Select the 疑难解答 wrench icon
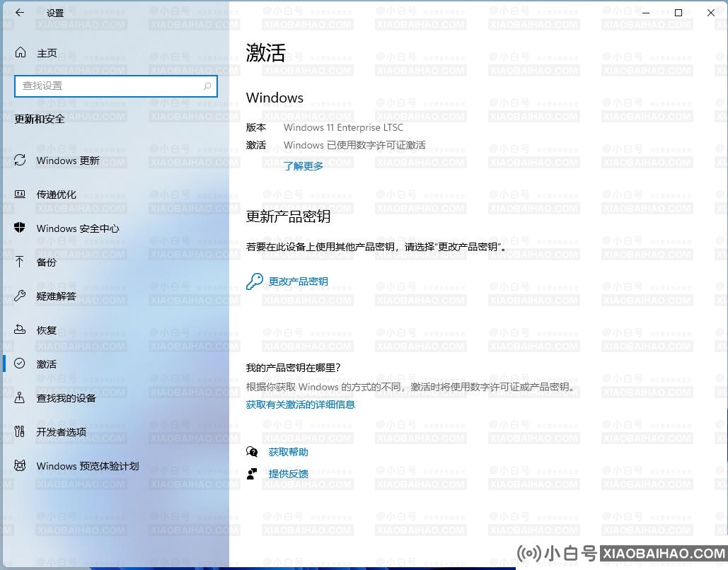Viewport: 728px width, 570px height. pyautogui.click(x=20, y=296)
